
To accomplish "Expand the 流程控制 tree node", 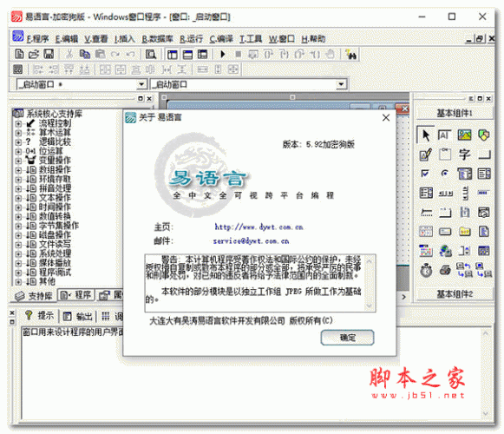I will click(18, 123).
